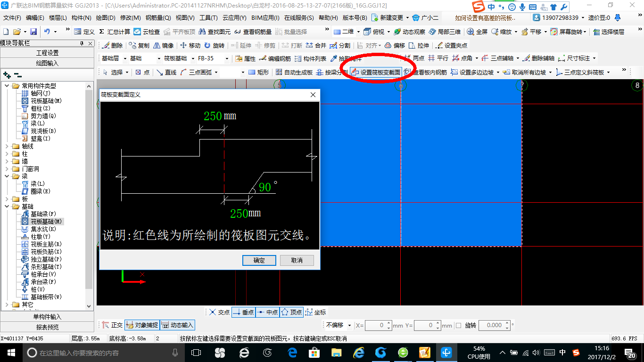Open 编辑钢筋 edit rebar tool
This screenshot has height=362, width=644.
pos(275,58)
